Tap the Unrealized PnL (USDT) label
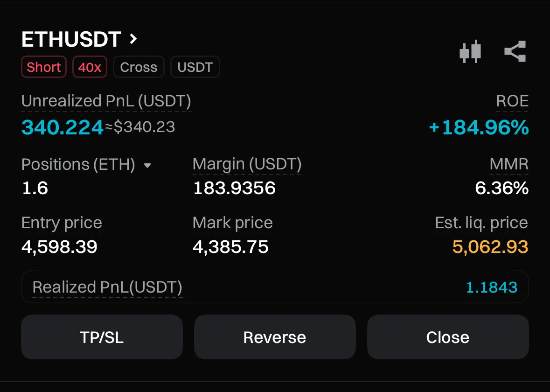This screenshot has height=392, width=550. click(106, 101)
